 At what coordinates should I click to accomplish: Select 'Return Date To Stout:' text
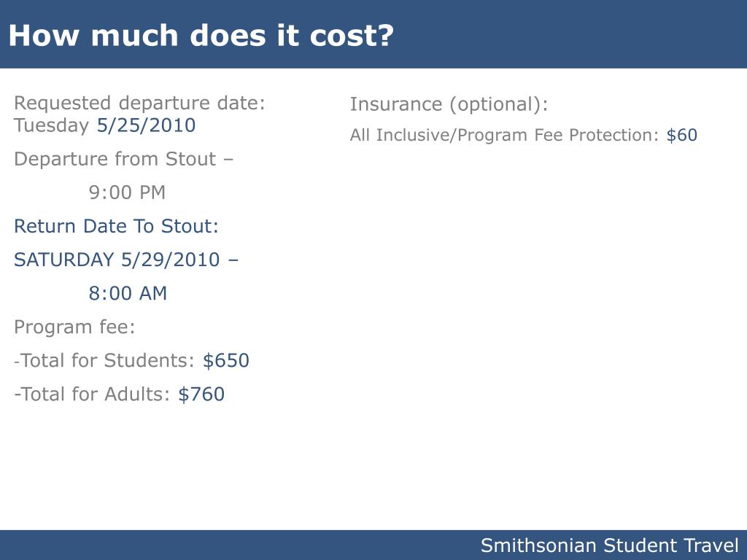click(x=116, y=226)
